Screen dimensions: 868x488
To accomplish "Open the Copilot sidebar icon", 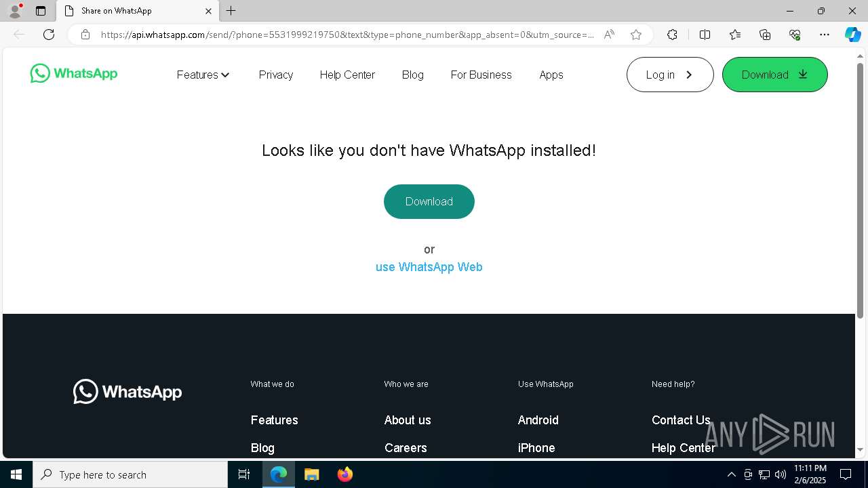I will [852, 35].
